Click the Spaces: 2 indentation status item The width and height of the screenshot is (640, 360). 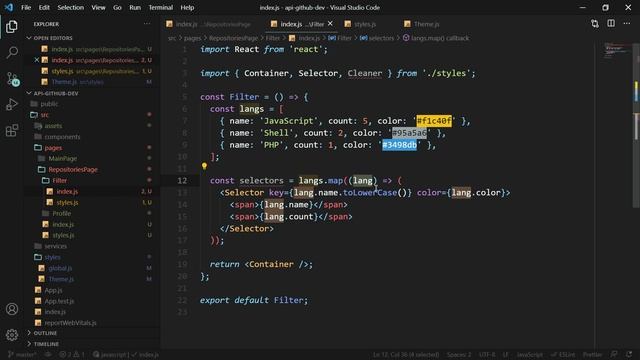(x=458, y=354)
